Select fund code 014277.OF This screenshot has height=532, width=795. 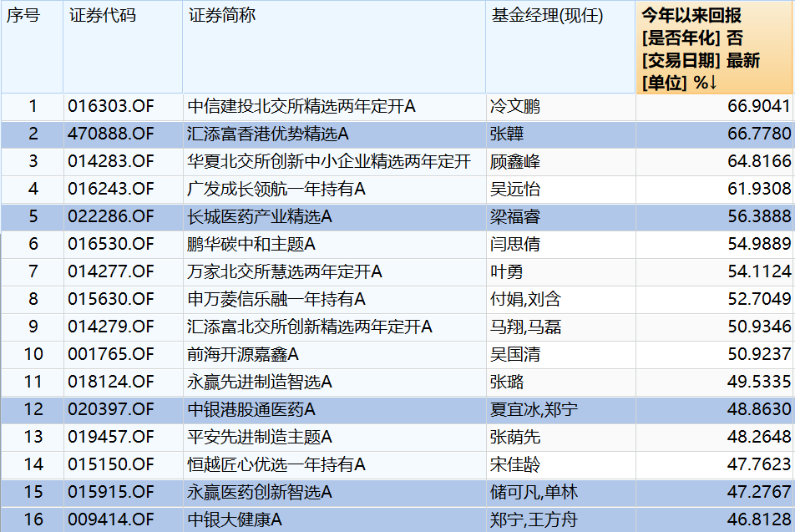point(111,271)
